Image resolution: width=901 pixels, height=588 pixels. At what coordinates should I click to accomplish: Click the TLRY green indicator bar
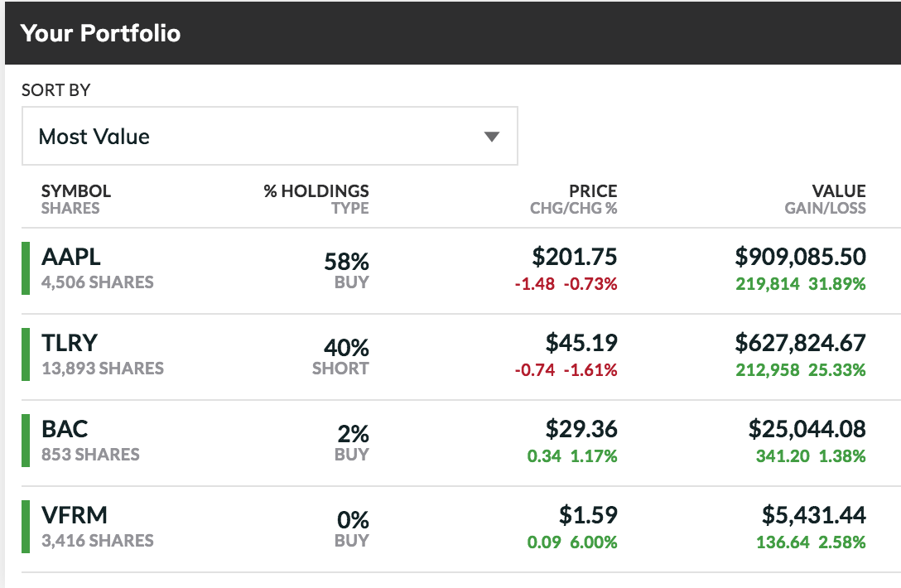pyautogui.click(x=25, y=354)
